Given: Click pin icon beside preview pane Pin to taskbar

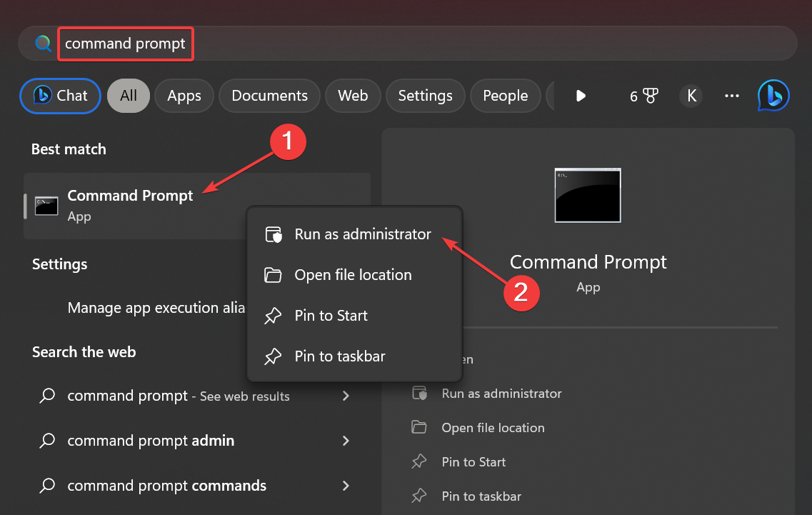Looking at the screenshot, I should point(419,496).
